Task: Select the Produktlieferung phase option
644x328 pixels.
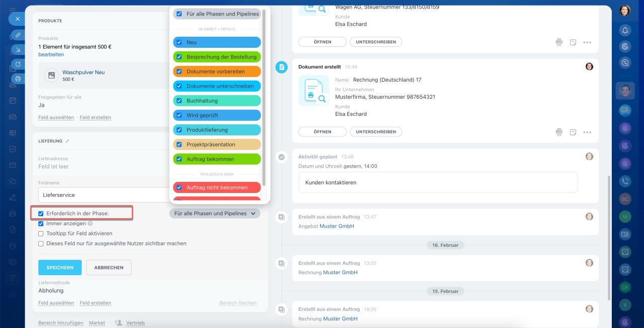Action: click(x=217, y=130)
